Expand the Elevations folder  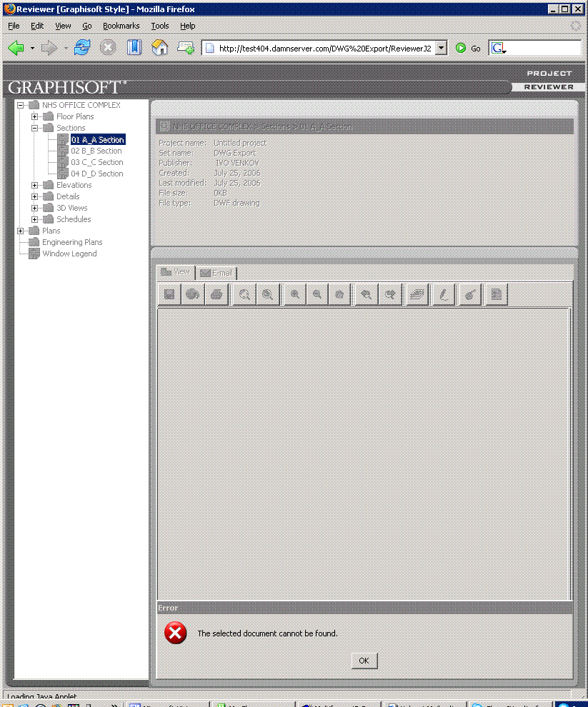(x=34, y=185)
